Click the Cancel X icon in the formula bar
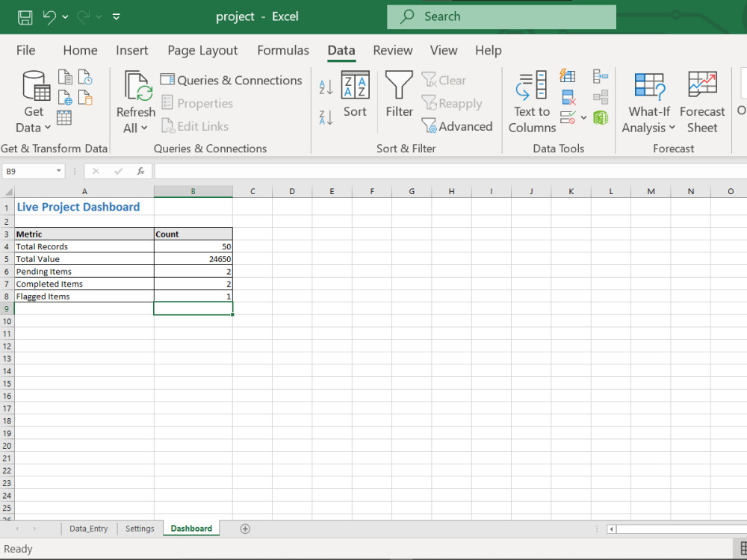Viewport: 747px width, 560px height. coord(96,171)
